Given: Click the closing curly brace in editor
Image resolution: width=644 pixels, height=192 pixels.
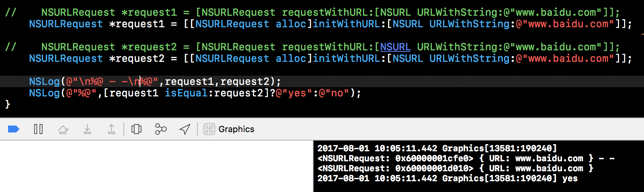Looking at the screenshot, I should [x=8, y=104].
